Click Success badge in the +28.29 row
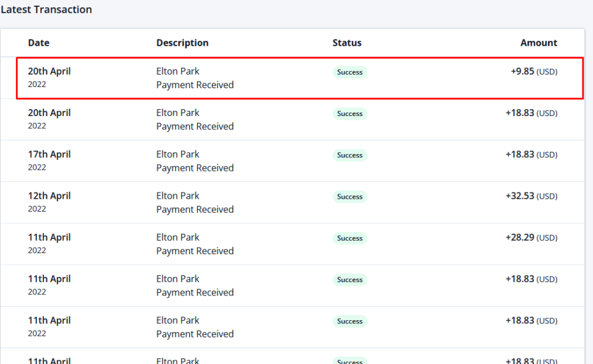The height and width of the screenshot is (364, 593). (350, 238)
